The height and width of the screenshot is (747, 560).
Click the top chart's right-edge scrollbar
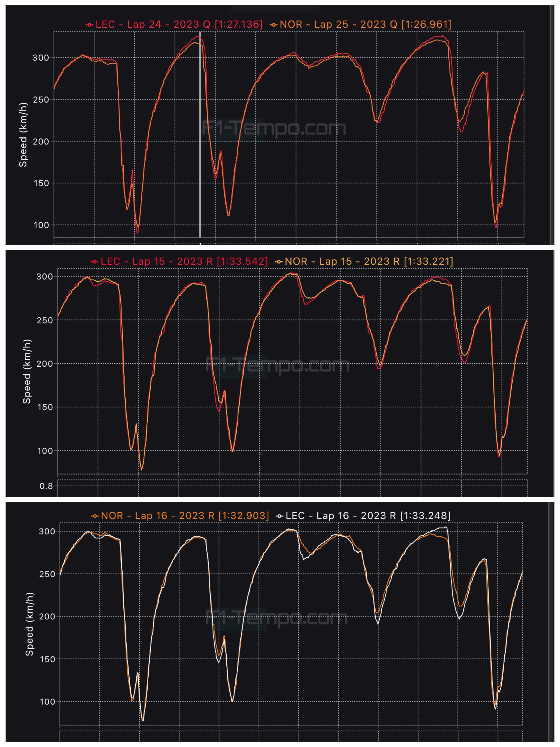(x=552, y=125)
